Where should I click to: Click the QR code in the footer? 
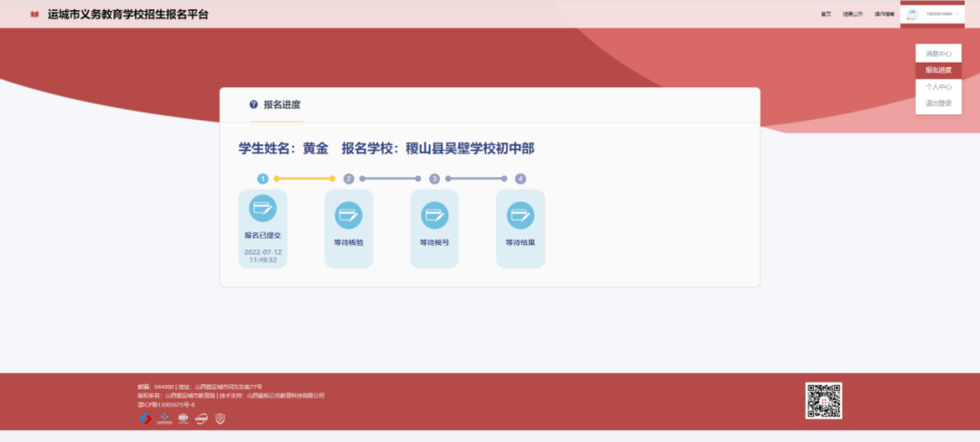[823, 400]
